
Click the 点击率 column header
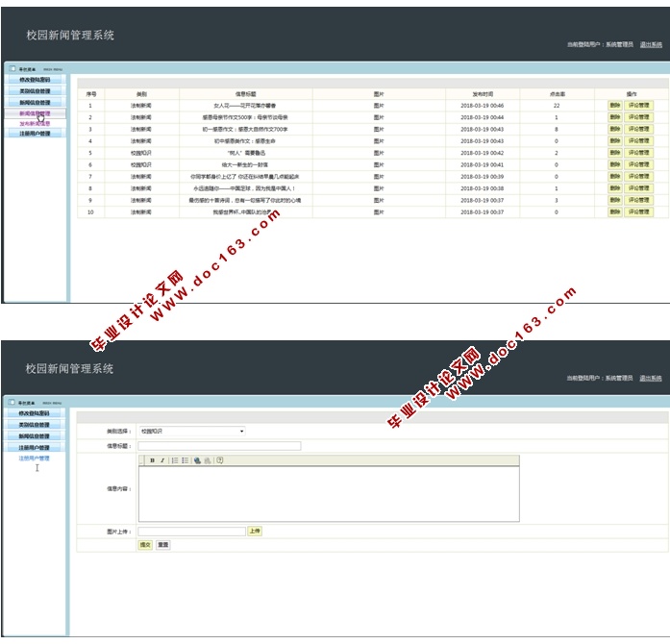[557, 94]
